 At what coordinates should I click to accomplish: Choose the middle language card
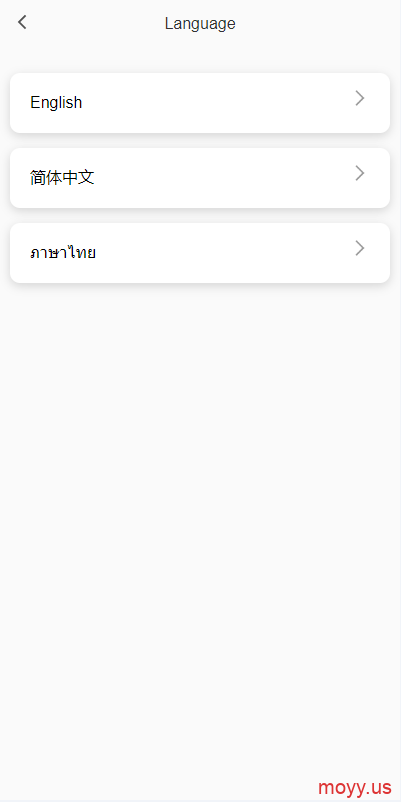point(200,178)
